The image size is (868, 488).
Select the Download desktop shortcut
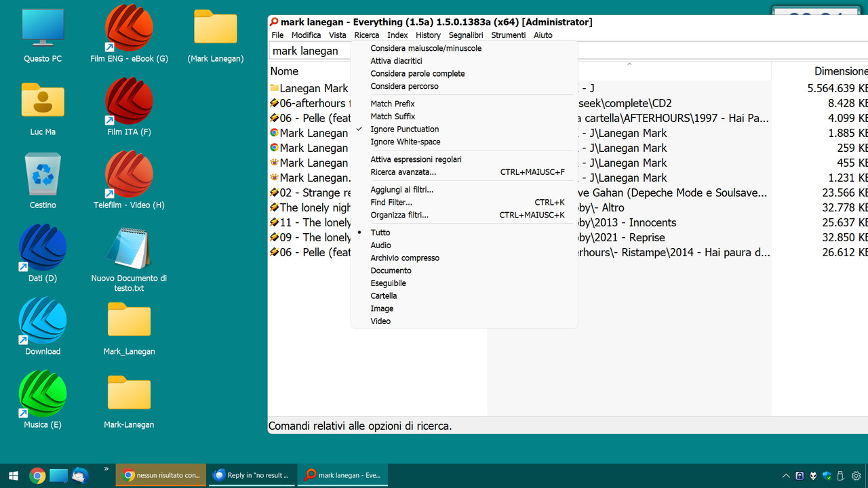pyautogui.click(x=43, y=327)
